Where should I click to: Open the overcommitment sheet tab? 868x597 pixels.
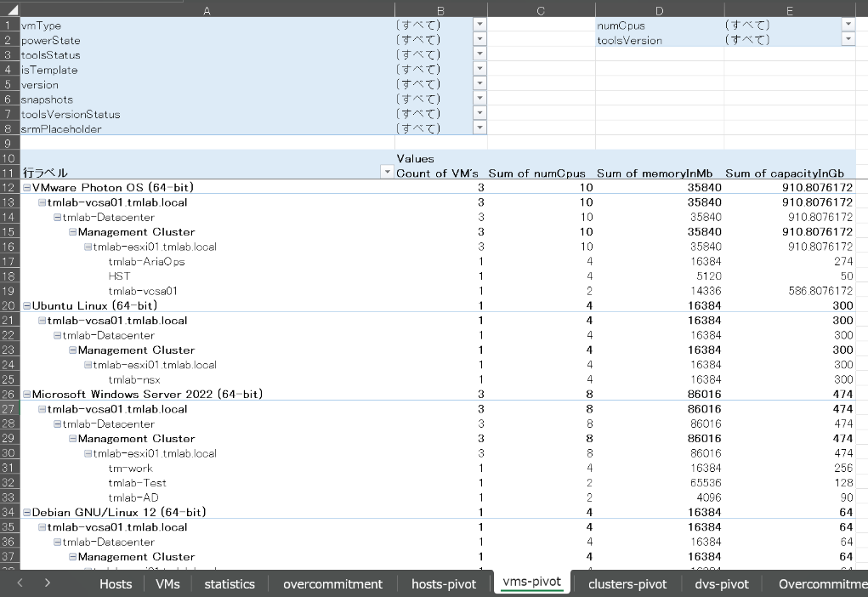pyautogui.click(x=332, y=583)
